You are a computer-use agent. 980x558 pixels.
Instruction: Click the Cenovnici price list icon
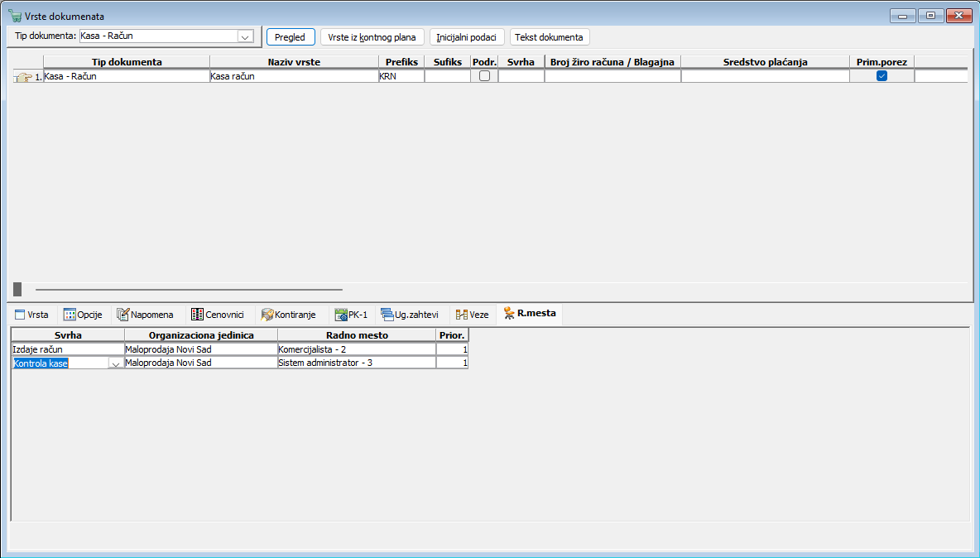point(198,315)
